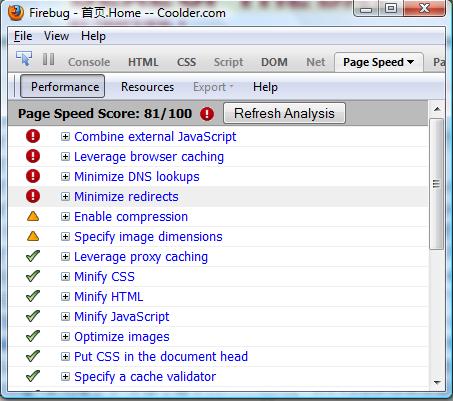This screenshot has width=453, height=401.
Task: Click the pause script execution icon
Action: (49, 60)
